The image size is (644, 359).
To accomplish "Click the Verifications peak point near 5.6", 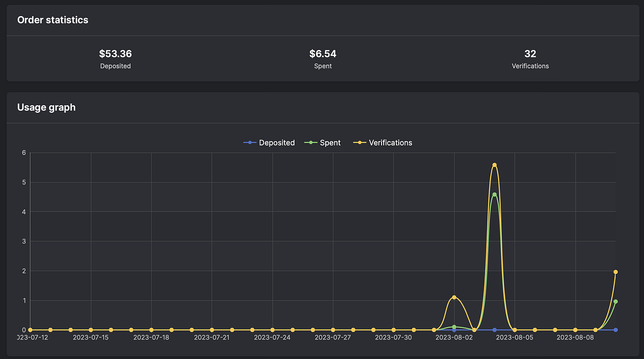I will click(x=494, y=165).
